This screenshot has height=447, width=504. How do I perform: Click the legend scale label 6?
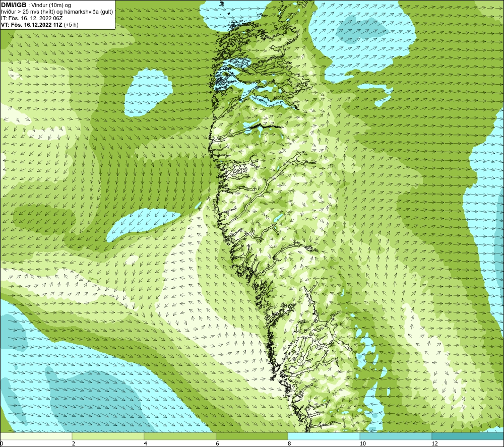point(218,443)
